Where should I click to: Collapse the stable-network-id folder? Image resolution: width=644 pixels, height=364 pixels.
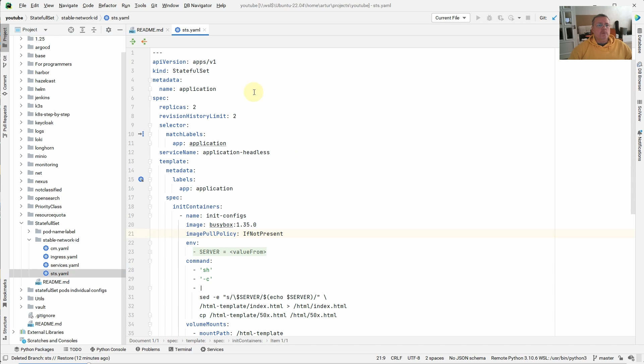tap(29, 240)
